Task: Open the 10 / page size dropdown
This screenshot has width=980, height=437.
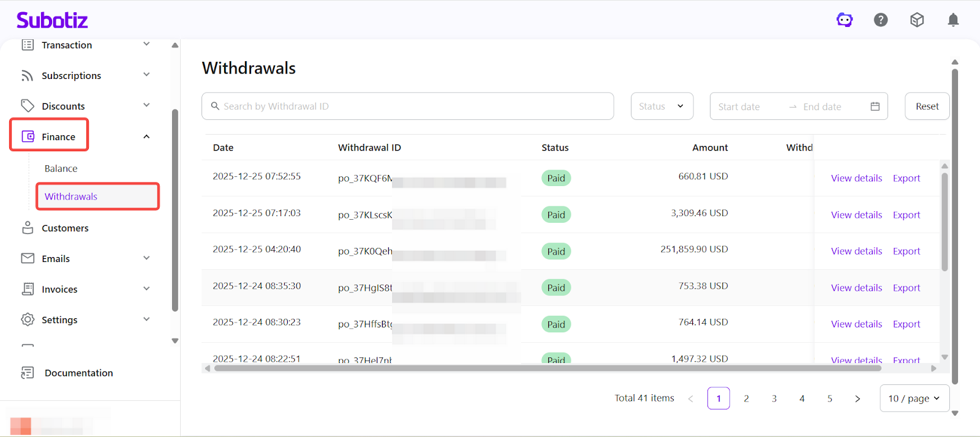Action: pyautogui.click(x=914, y=398)
